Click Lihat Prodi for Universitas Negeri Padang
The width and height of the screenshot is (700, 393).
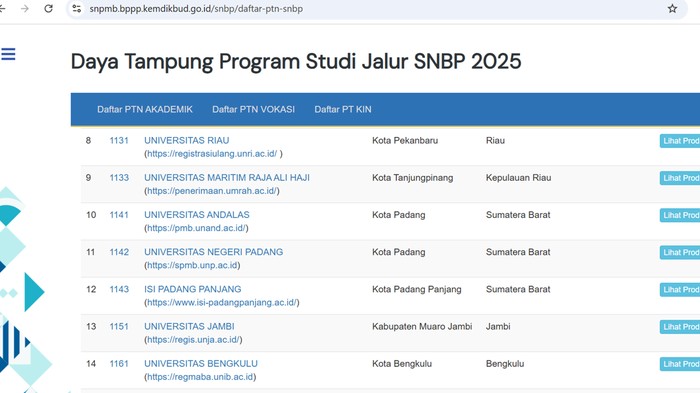point(680,252)
